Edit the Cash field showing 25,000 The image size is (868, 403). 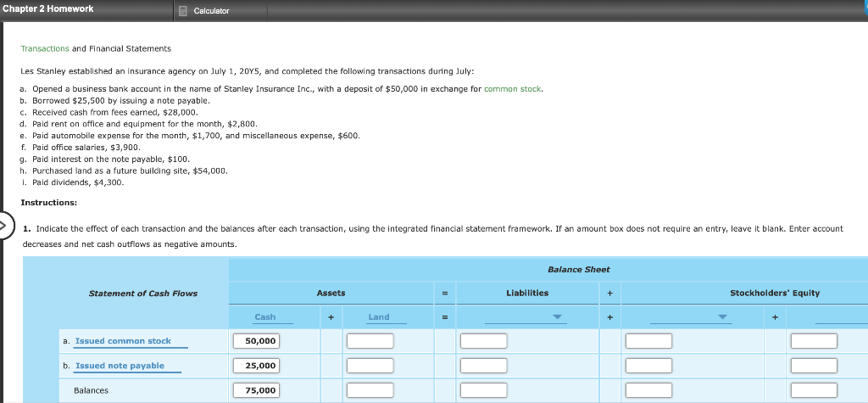[256, 366]
